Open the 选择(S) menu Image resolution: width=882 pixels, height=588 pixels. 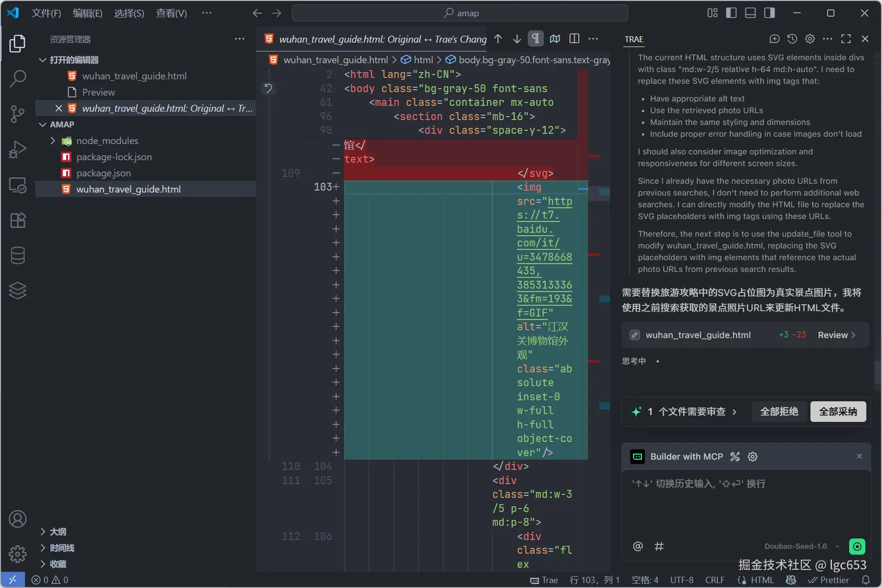(129, 13)
